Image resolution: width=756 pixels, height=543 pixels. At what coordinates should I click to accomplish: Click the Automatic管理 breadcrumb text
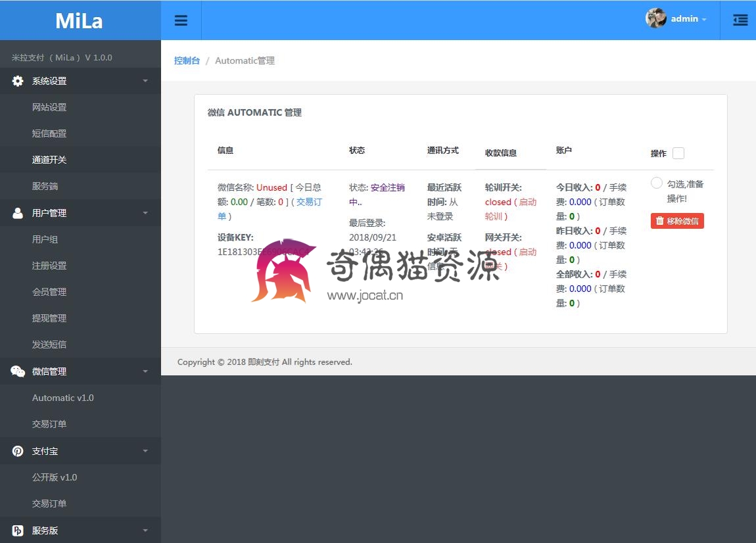[x=245, y=60]
